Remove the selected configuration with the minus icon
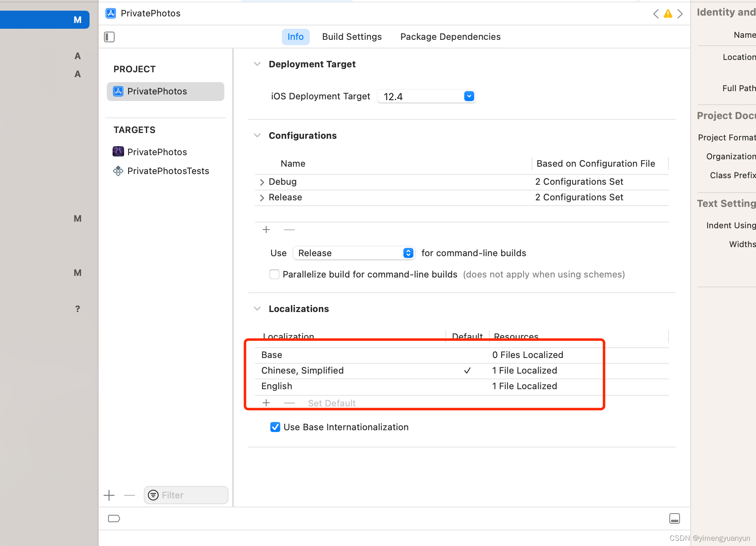This screenshot has height=546, width=756. (289, 229)
